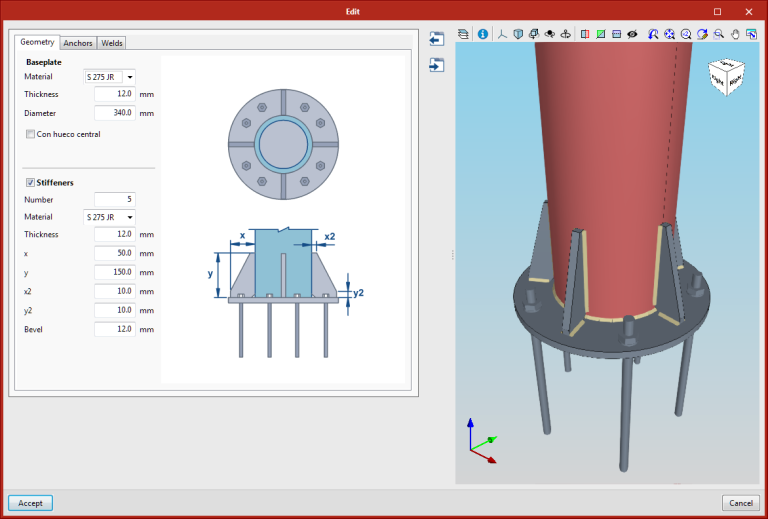The image size is (768, 519).
Task: Click the stiffeners Number input field
Action: coord(114,200)
